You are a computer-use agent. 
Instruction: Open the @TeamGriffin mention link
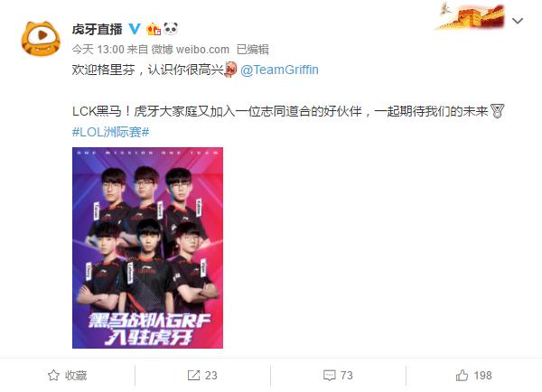tap(279, 70)
